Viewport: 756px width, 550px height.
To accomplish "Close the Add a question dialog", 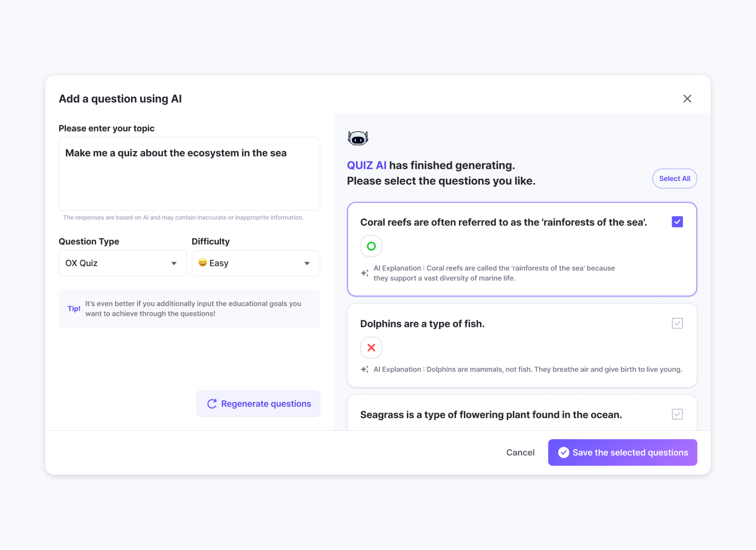I will tap(687, 99).
